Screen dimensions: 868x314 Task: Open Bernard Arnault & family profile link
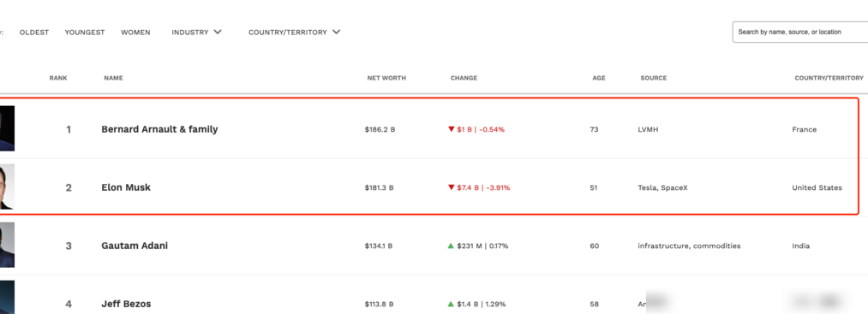point(159,129)
